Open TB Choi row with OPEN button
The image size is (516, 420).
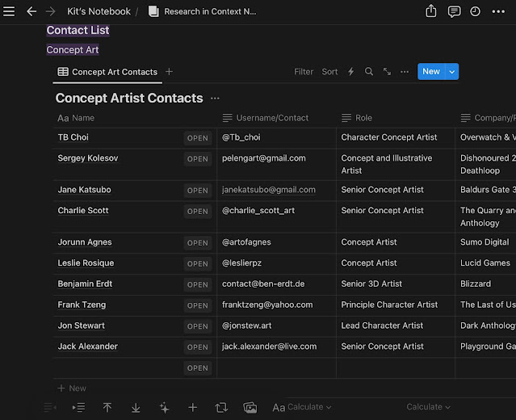(198, 138)
